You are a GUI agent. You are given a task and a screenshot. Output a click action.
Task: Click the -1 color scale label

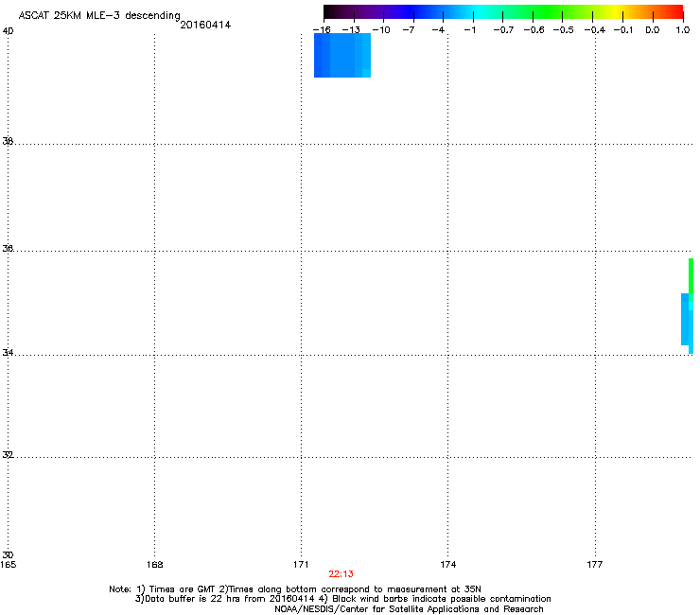(x=469, y=30)
